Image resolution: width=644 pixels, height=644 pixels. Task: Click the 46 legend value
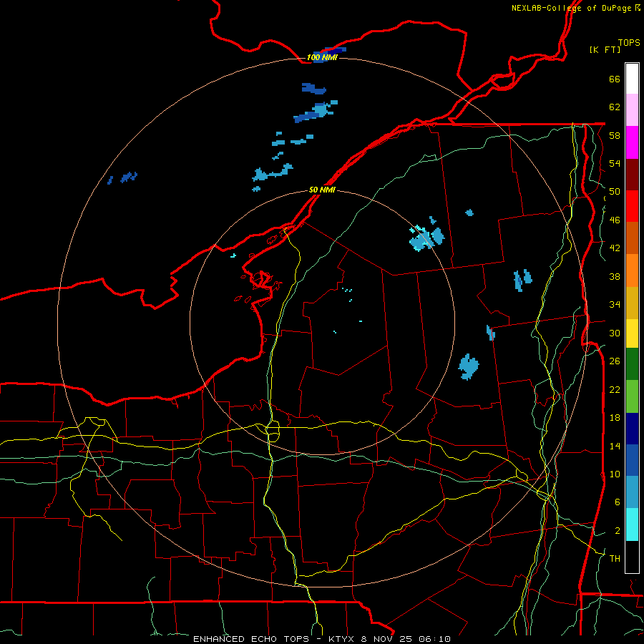click(x=615, y=220)
